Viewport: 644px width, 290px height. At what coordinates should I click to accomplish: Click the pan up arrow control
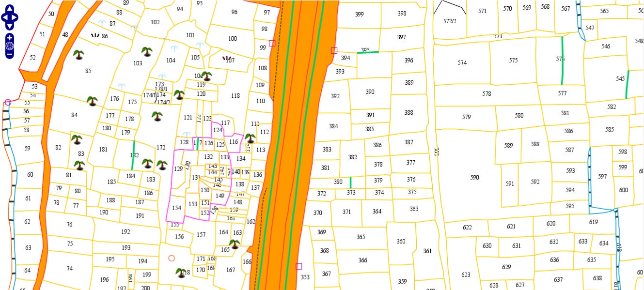pyautogui.click(x=9, y=8)
